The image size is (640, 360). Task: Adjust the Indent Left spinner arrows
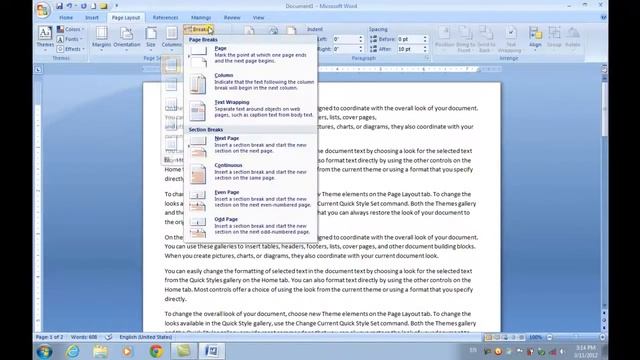click(361, 39)
